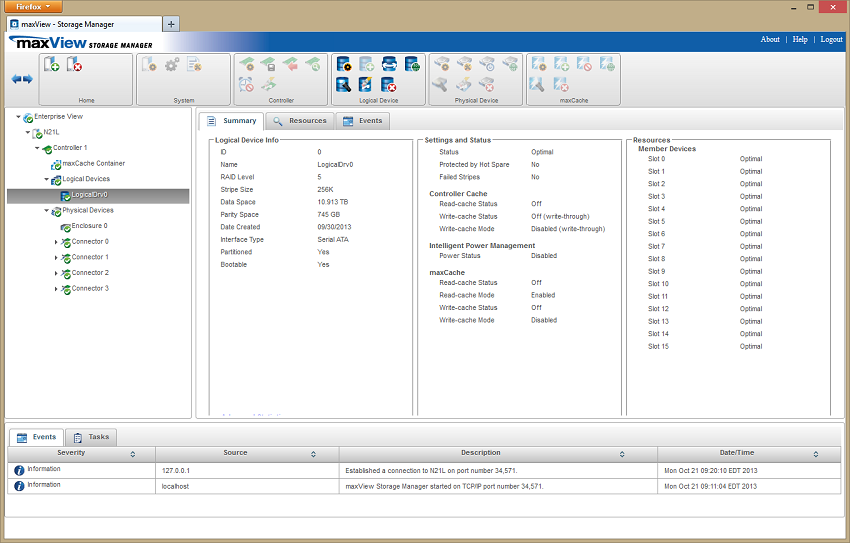Click the controller red-arrow icon in Controller group
Viewport: 850px width, 543px height.
291,64
